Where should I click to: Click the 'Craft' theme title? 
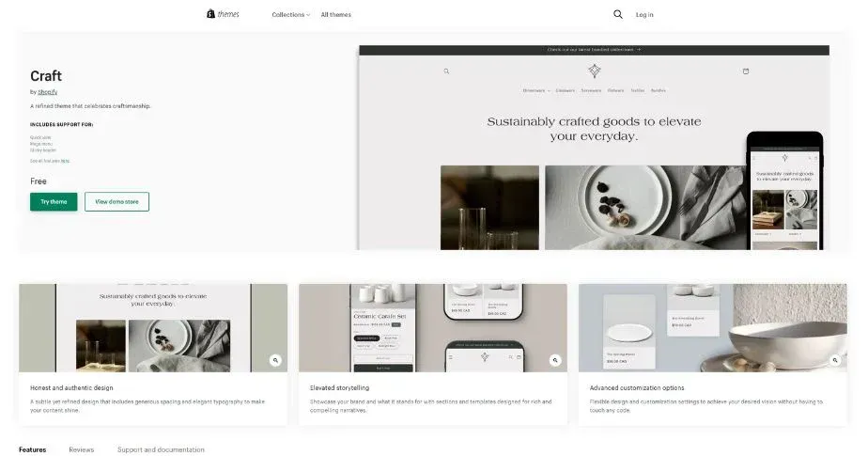[46, 76]
